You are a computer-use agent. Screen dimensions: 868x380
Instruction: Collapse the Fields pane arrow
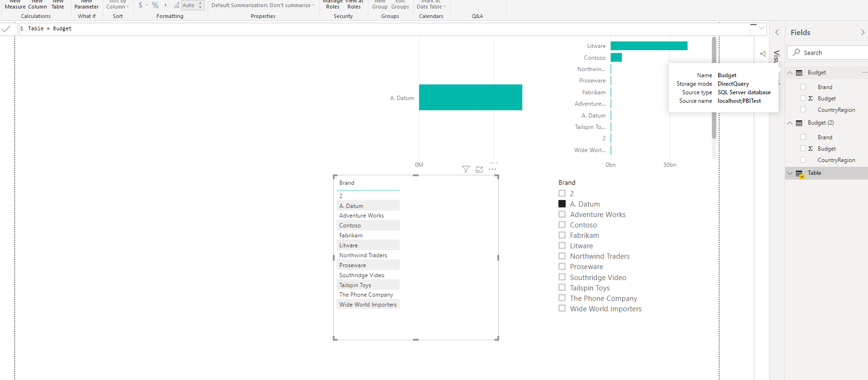point(863,32)
